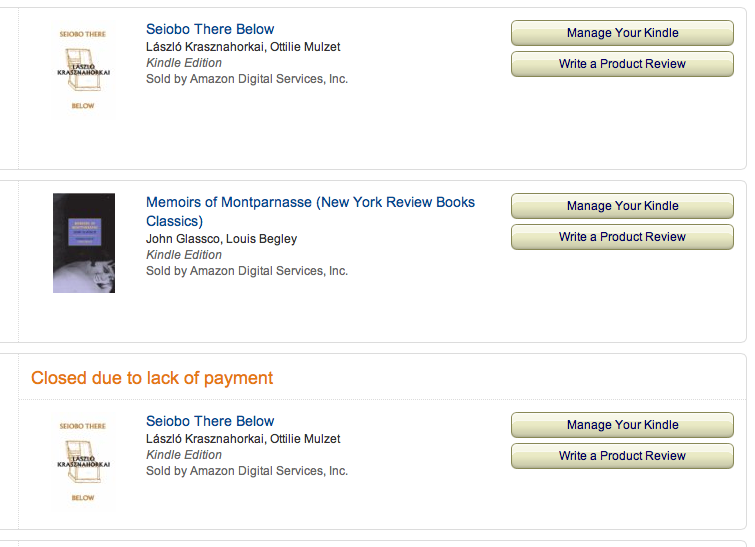Click Kindle Edition label in closed-payment order
Viewport: 755px width, 547px height.
(x=184, y=455)
